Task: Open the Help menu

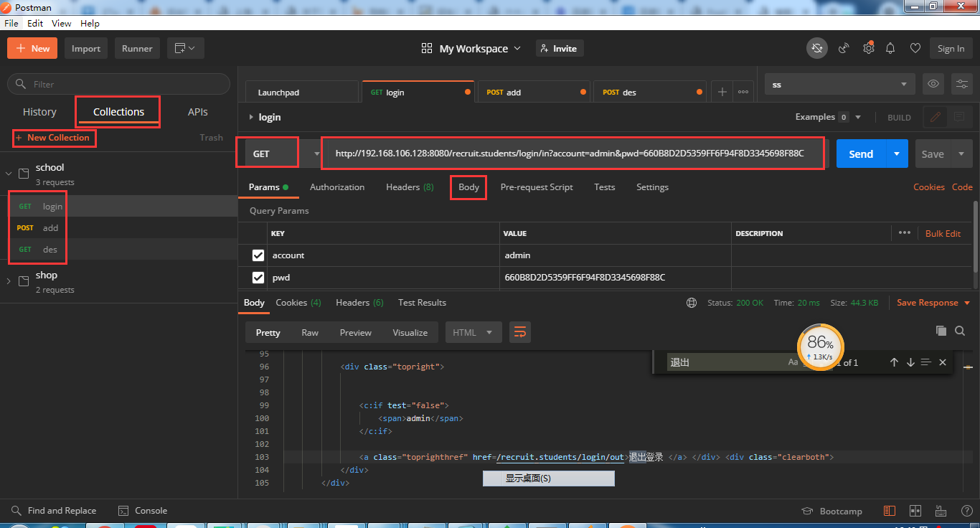Action: 90,24
